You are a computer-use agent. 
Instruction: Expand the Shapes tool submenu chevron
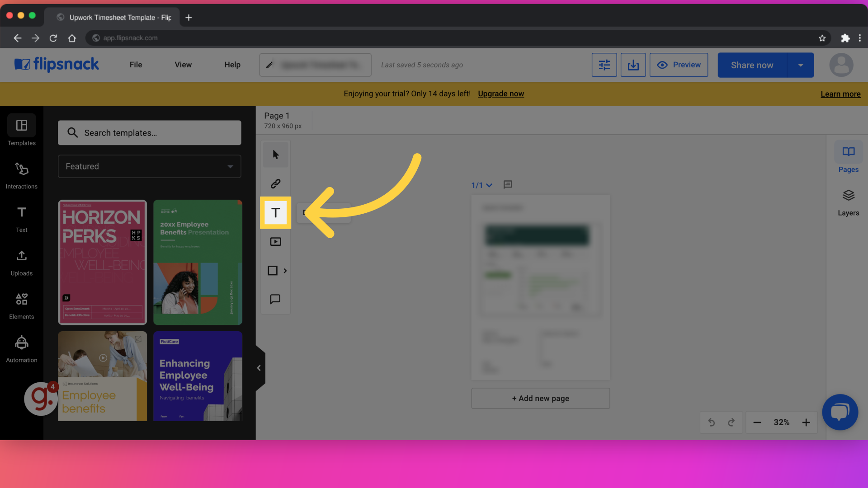(285, 271)
